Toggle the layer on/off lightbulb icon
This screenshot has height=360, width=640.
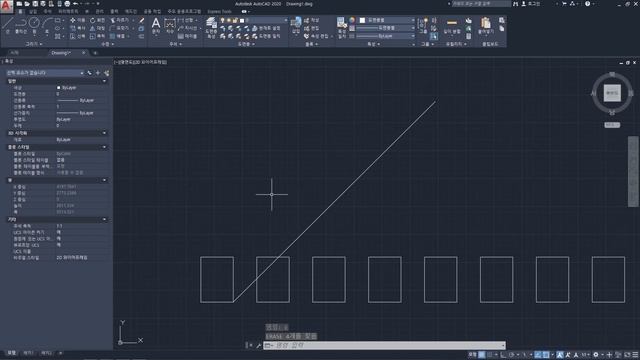(x=222, y=20)
